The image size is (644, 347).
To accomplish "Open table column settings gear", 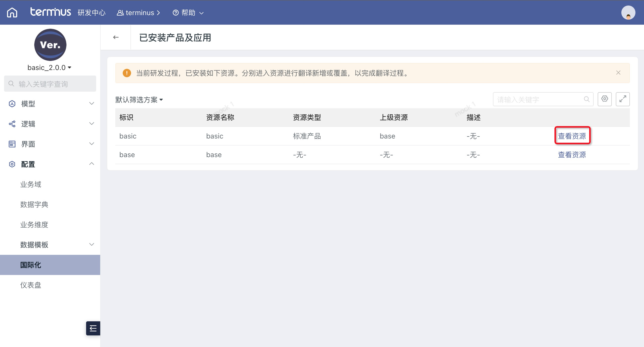I will point(605,99).
